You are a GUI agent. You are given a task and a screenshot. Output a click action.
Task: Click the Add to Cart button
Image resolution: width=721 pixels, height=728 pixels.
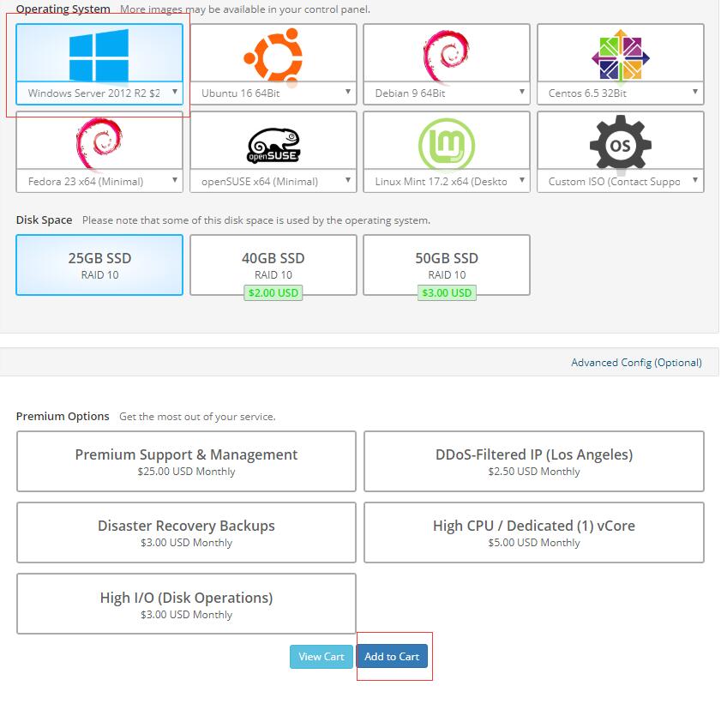392,657
